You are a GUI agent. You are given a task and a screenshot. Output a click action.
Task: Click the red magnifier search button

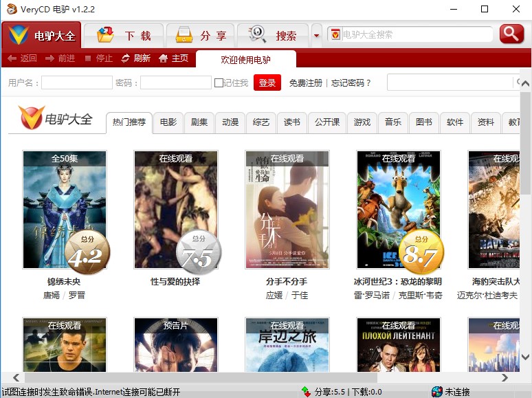511,34
